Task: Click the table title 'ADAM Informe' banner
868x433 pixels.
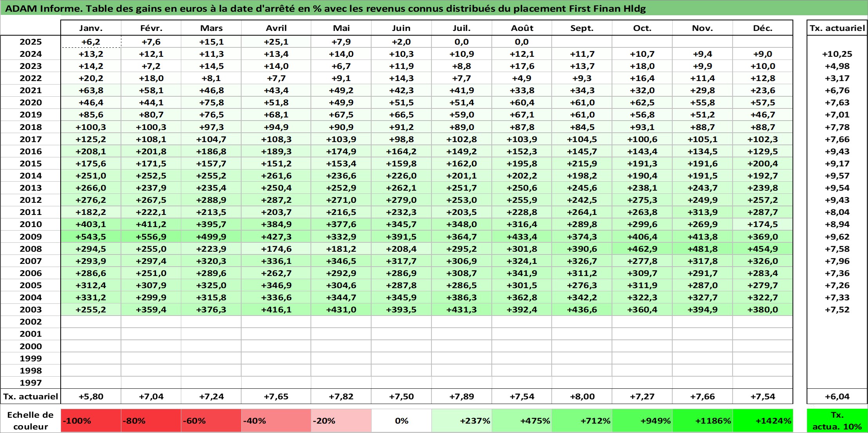Action: tap(434, 8)
